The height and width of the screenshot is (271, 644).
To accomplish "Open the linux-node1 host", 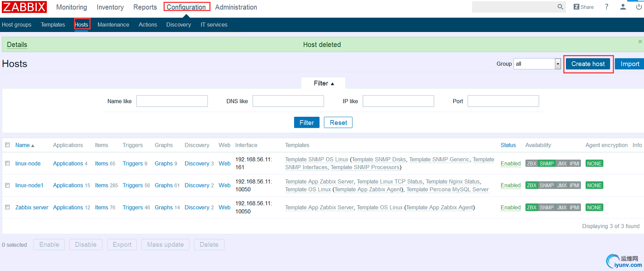I will point(29,185).
